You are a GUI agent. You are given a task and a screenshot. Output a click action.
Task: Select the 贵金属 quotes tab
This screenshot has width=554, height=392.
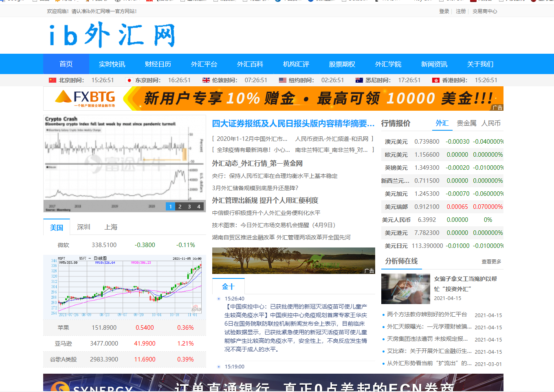[x=466, y=123]
